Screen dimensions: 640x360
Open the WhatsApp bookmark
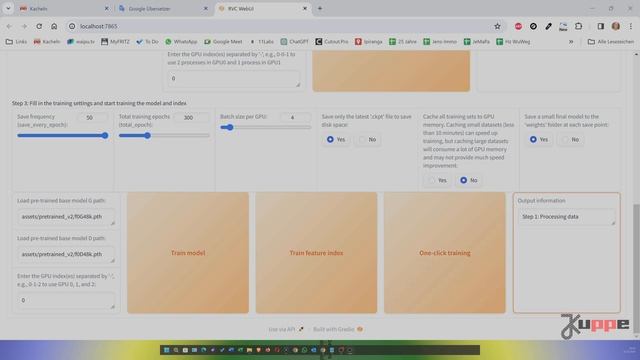pos(181,42)
